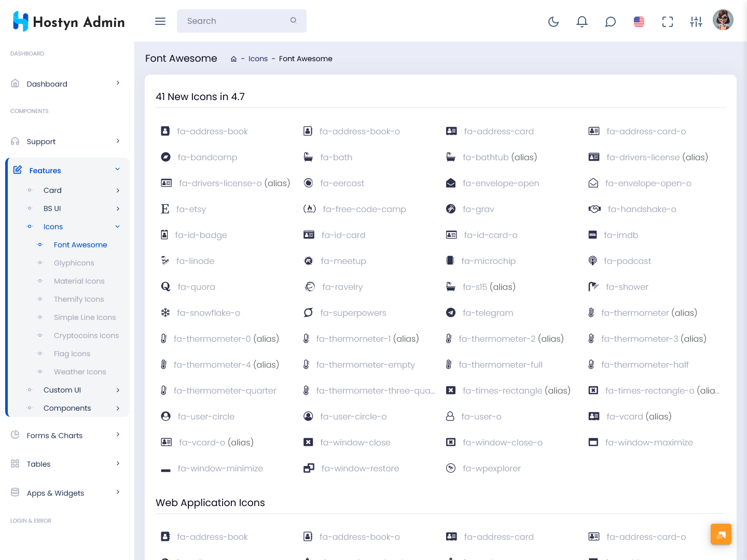
Task: Click the home icon in the breadcrumb
Action: click(233, 59)
